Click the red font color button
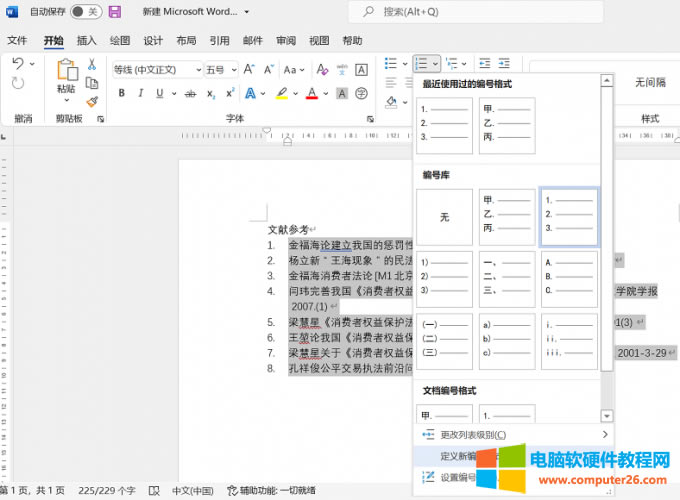680x500 pixels. (x=312, y=94)
